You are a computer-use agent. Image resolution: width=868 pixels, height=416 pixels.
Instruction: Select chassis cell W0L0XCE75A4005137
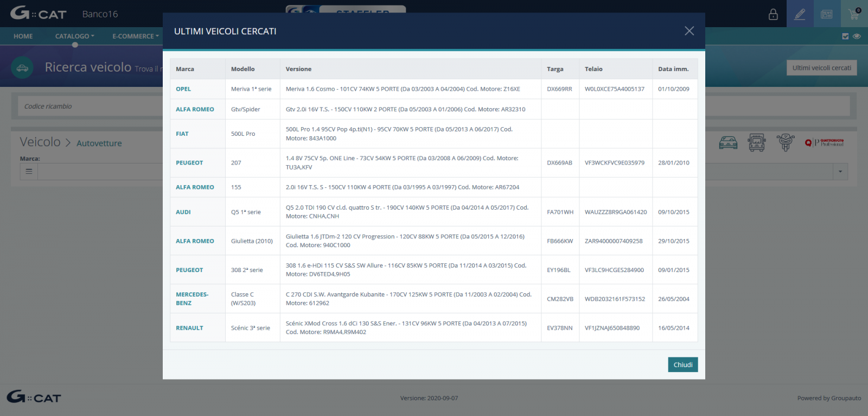tap(615, 89)
